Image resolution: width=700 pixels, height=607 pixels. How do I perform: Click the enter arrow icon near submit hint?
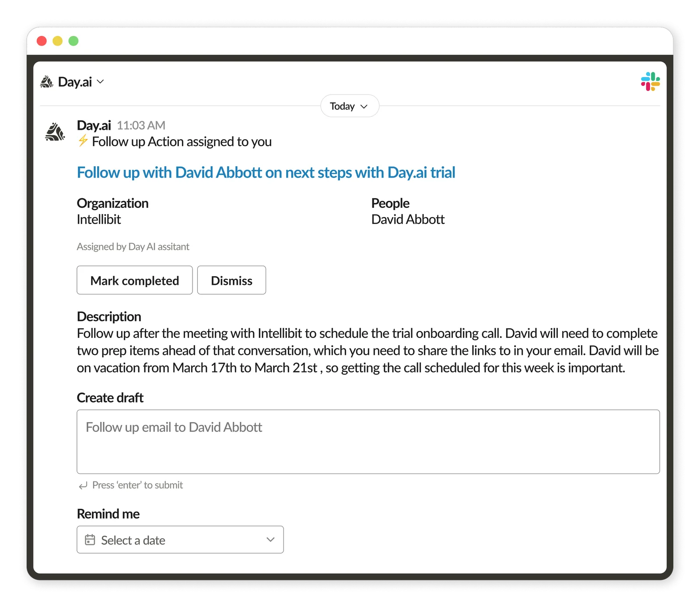pos(83,486)
